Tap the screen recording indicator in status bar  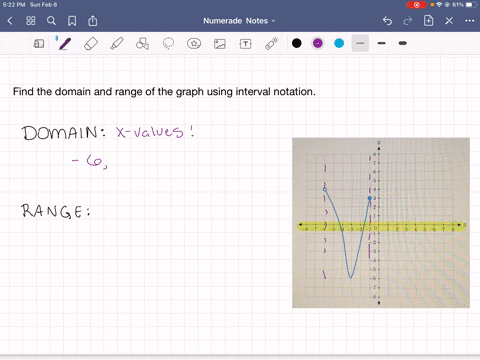(416, 5)
